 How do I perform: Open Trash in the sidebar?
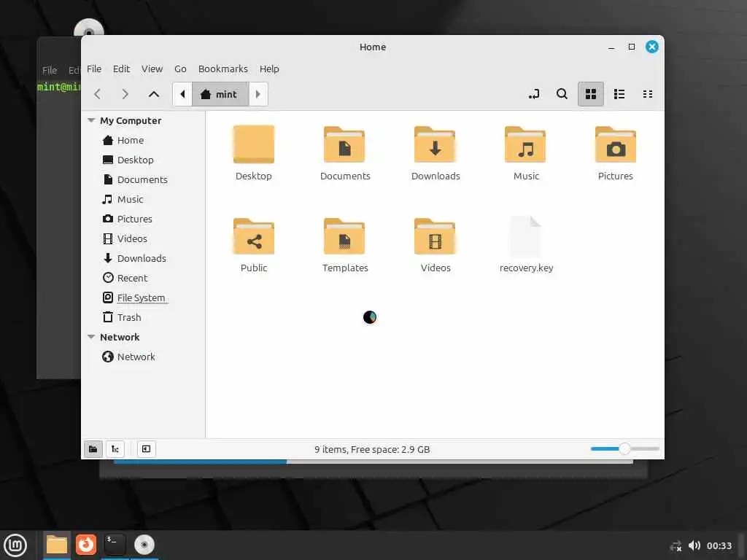129,317
